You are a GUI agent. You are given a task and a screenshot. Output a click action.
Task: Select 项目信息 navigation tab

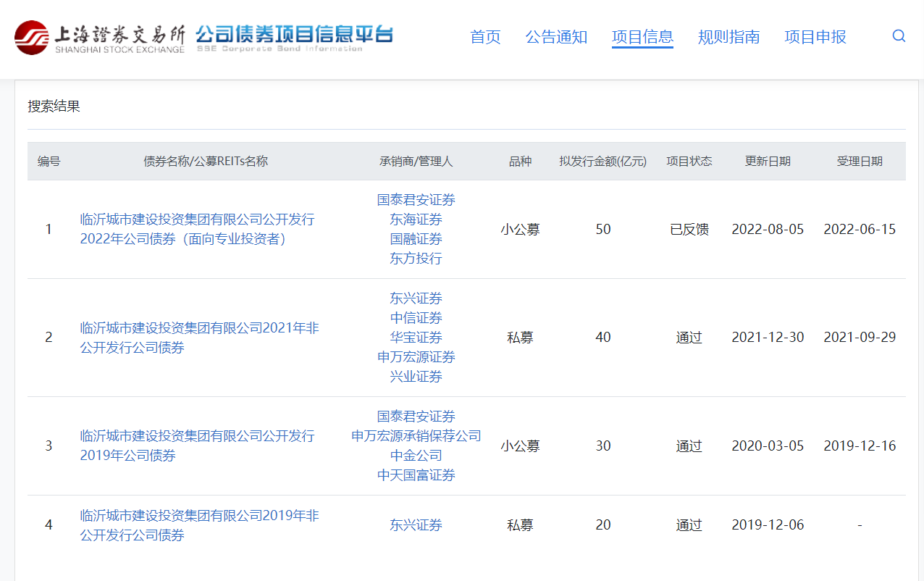coord(642,37)
